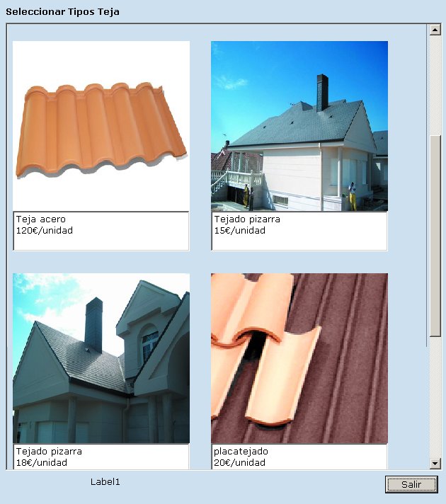The image size is (446, 504).
Task: Click the Salir button
Action: (x=411, y=484)
